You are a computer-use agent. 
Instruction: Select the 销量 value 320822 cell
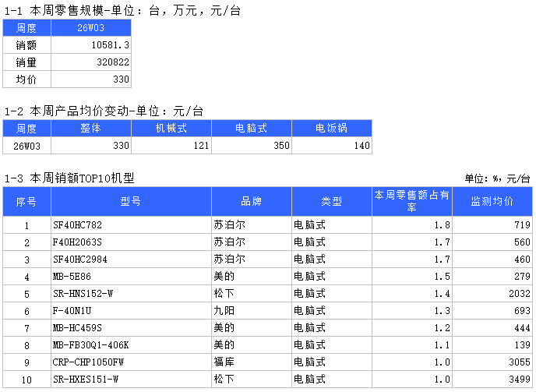point(91,62)
